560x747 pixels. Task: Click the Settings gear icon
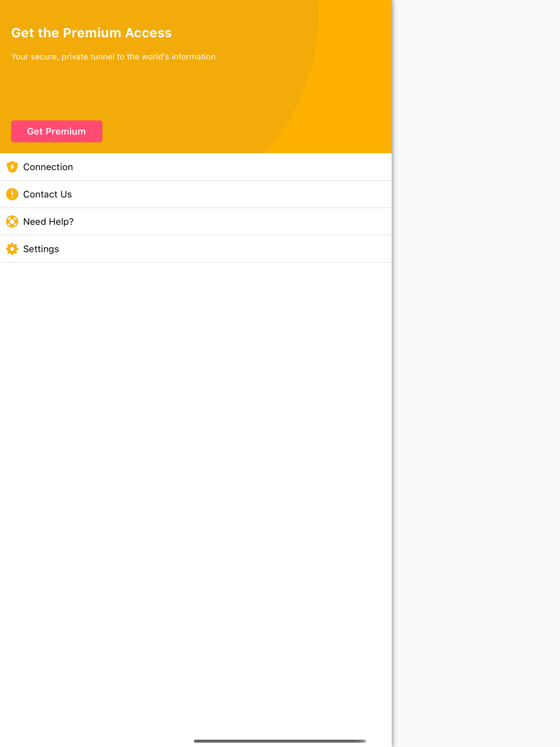pyautogui.click(x=12, y=249)
